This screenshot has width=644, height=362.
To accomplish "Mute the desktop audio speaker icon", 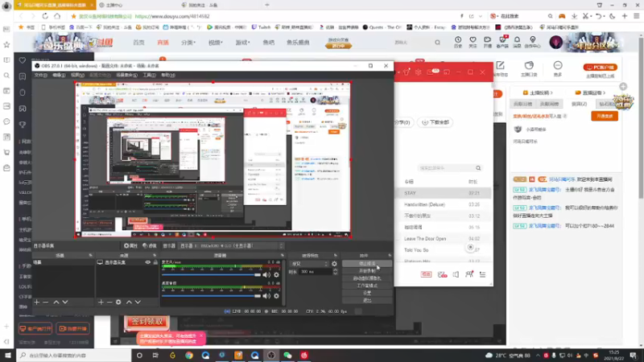I will click(266, 296).
